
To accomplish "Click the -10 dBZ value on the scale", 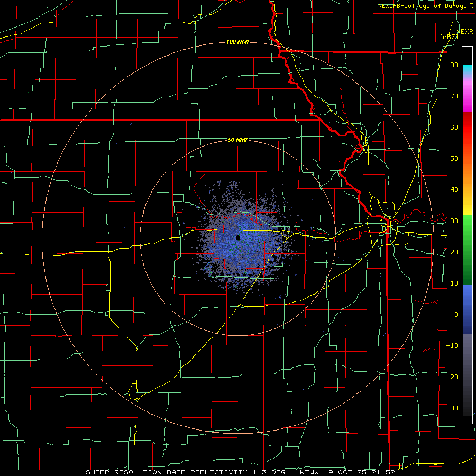I will [452, 346].
